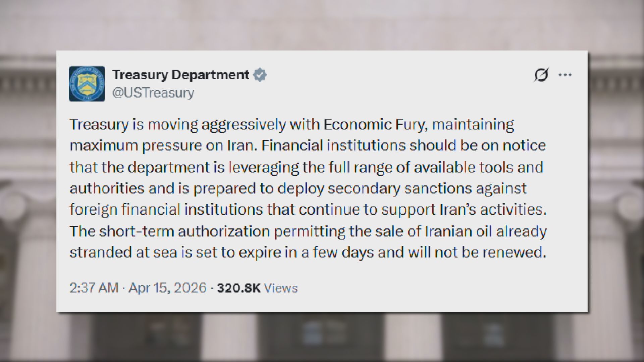
Task: Click the 320.8K view count number
Action: pyautogui.click(x=239, y=288)
